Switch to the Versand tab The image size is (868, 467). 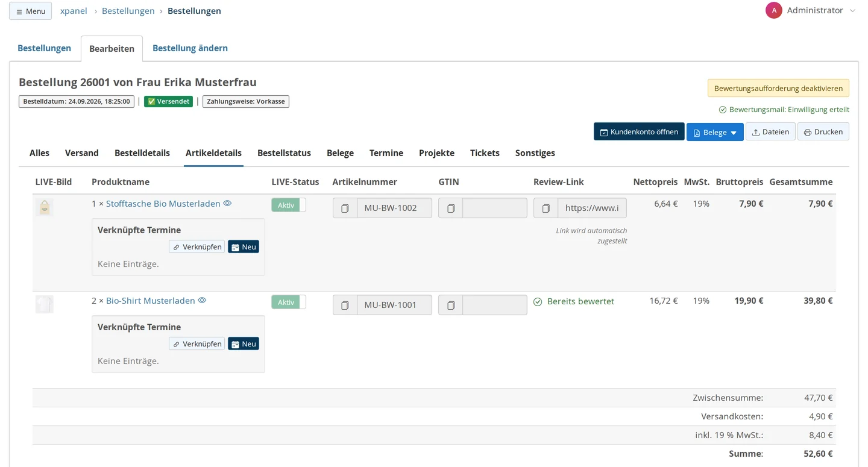point(82,153)
